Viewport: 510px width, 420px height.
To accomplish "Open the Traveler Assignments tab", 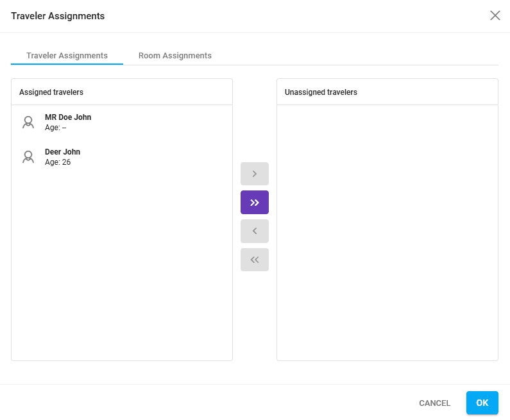I will click(67, 56).
